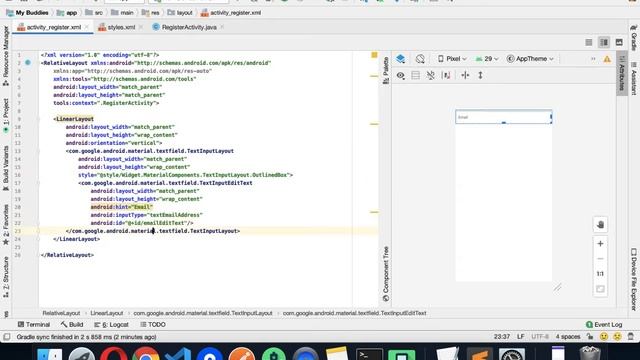Set preview zoom to 1:1
The width and height of the screenshot is (640, 360).
pyautogui.click(x=600, y=274)
